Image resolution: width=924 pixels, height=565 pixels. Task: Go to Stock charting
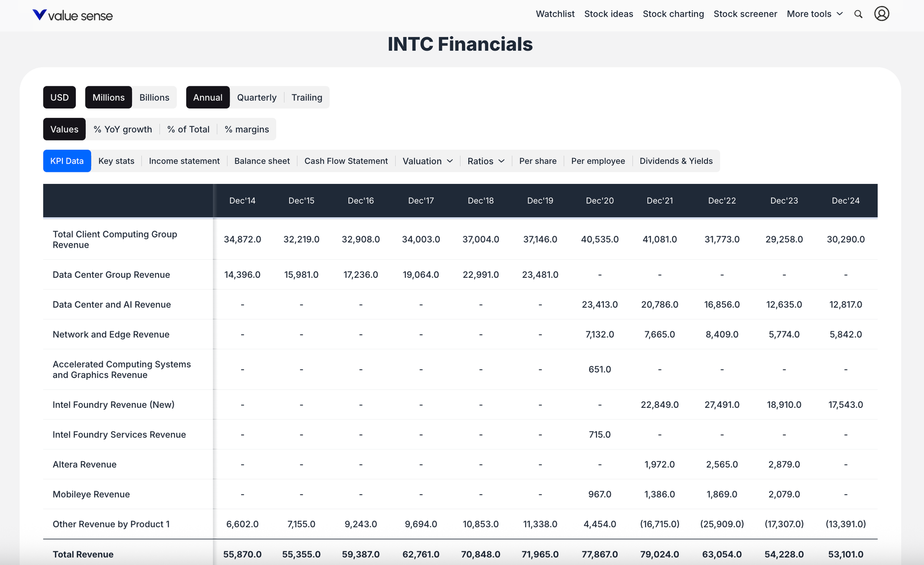[x=673, y=14]
